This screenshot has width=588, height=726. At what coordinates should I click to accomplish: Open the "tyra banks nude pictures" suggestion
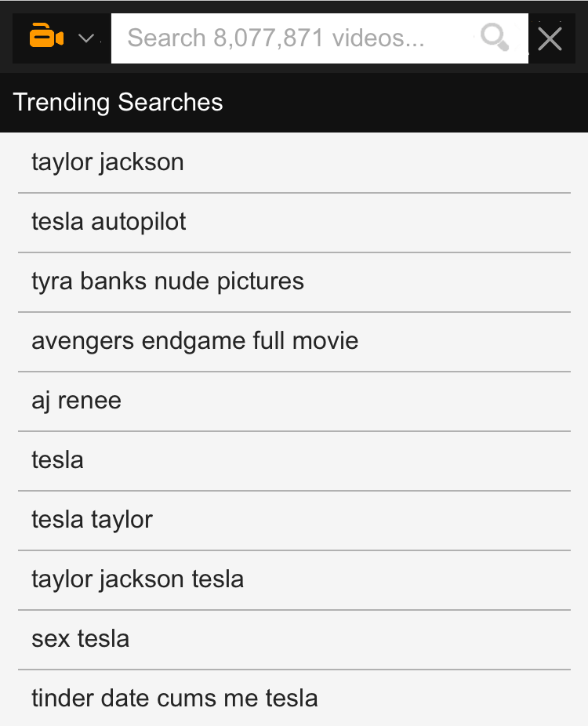[168, 281]
